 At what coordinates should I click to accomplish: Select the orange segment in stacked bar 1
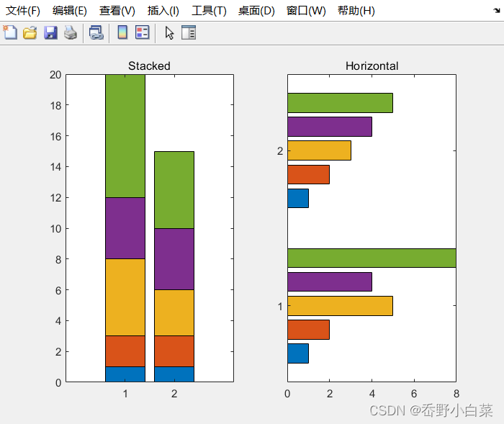(x=125, y=351)
